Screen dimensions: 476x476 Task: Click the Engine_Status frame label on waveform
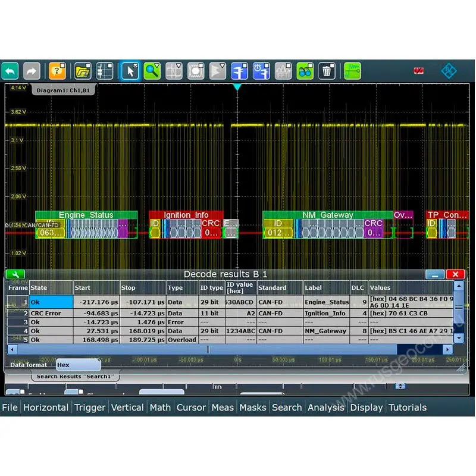click(86, 215)
